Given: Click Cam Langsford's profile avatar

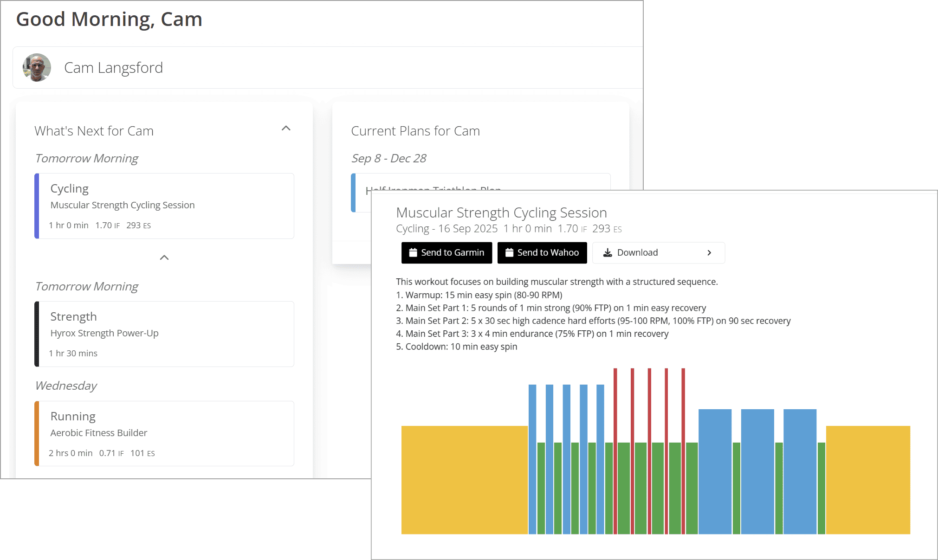Looking at the screenshot, I should click(37, 68).
